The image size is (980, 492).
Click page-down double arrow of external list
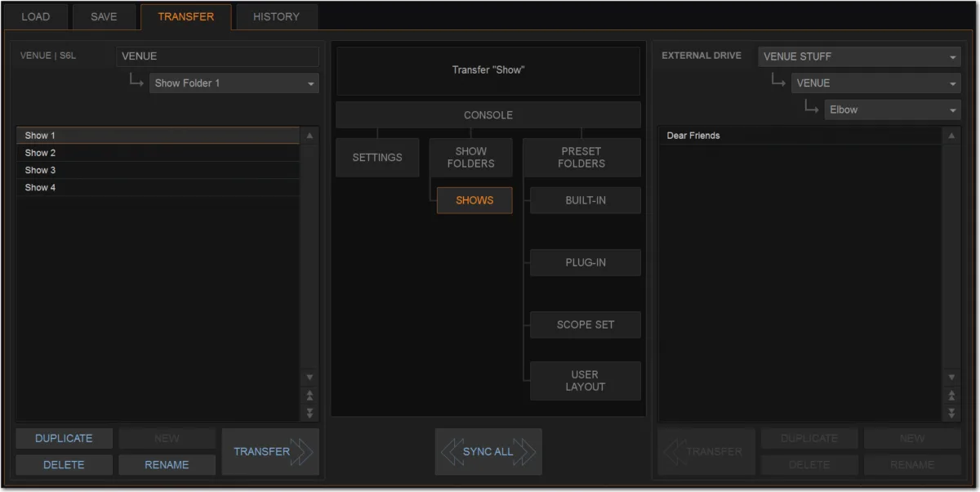coord(951,413)
